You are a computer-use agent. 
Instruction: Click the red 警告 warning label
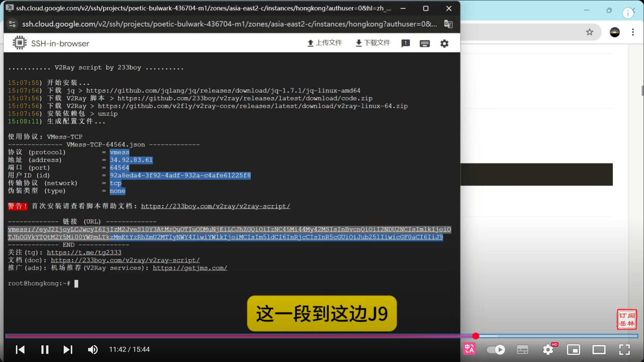coord(18,206)
